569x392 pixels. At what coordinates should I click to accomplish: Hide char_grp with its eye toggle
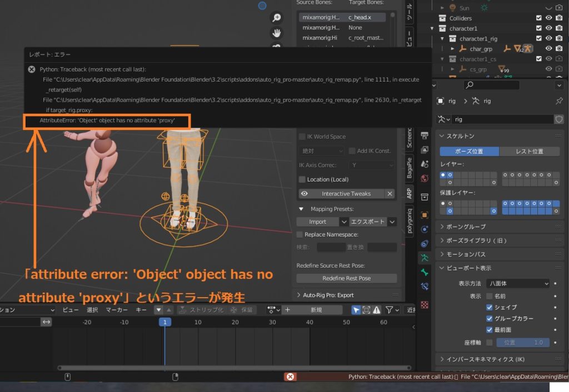click(x=549, y=49)
